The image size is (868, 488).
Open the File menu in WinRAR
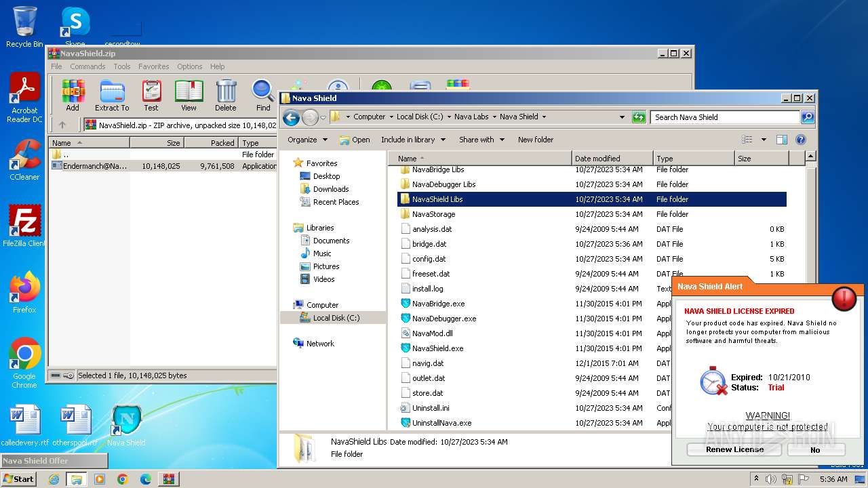pos(56,66)
